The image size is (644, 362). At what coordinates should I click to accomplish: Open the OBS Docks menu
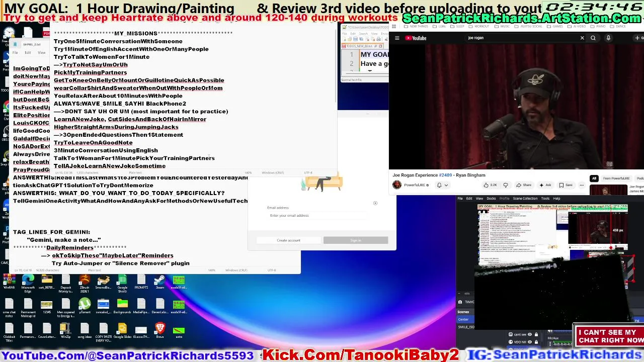pos(491,198)
